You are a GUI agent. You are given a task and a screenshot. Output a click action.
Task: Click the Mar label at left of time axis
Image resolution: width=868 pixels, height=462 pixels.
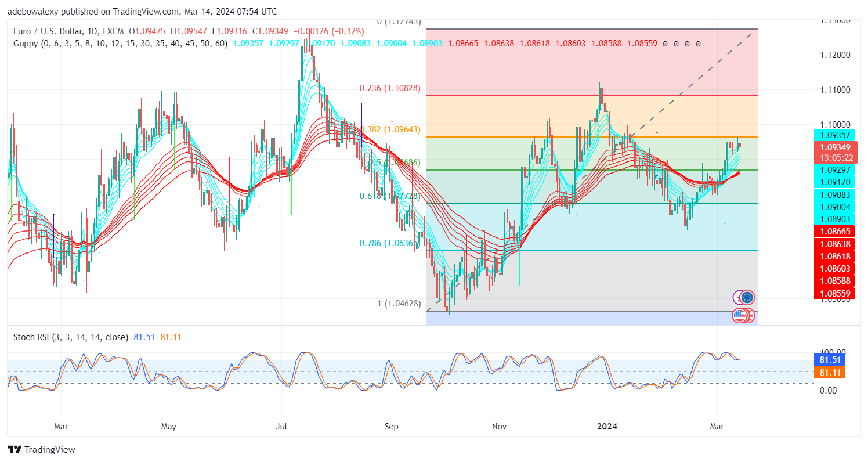[x=61, y=427]
